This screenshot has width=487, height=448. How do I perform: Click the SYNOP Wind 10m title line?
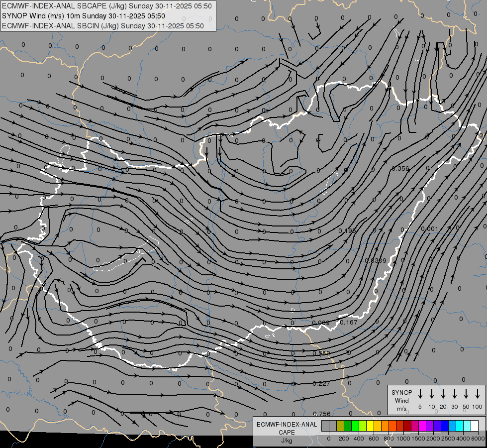(84, 16)
